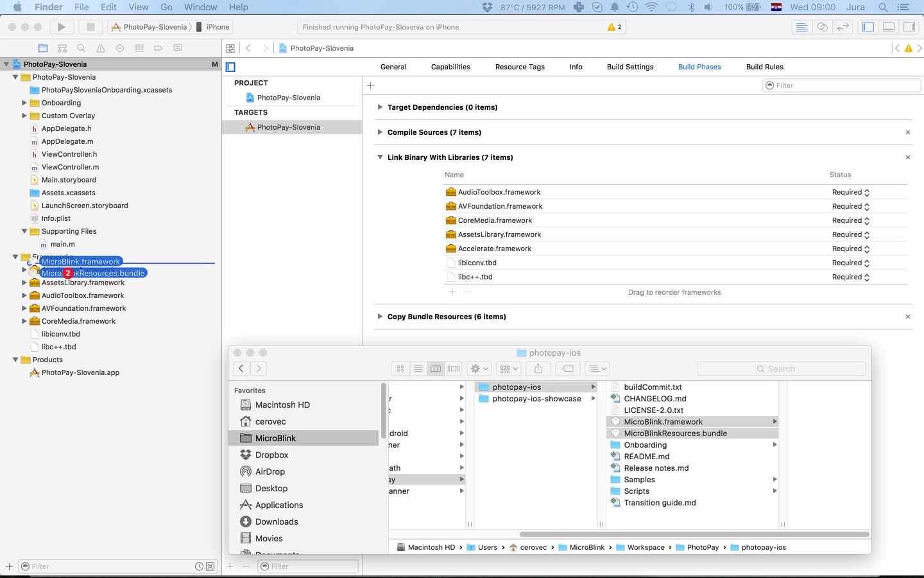
Task: Click Finder Share button
Action: [538, 369]
